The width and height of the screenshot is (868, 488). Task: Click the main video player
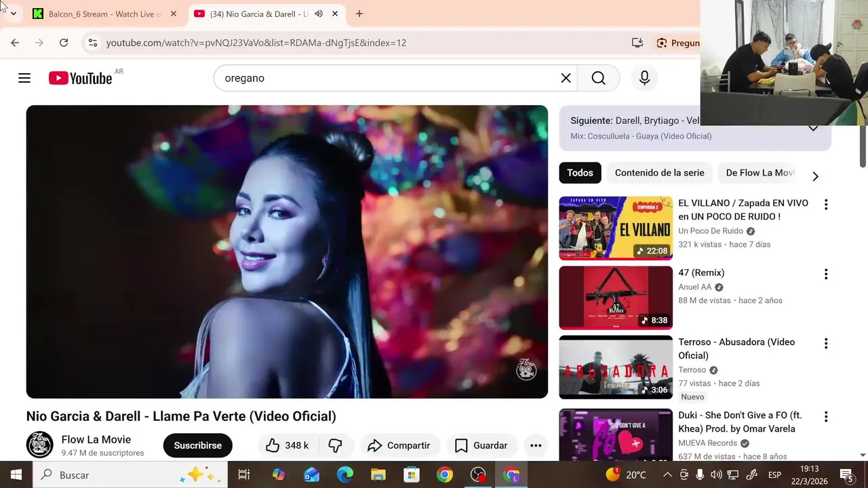[x=287, y=251]
